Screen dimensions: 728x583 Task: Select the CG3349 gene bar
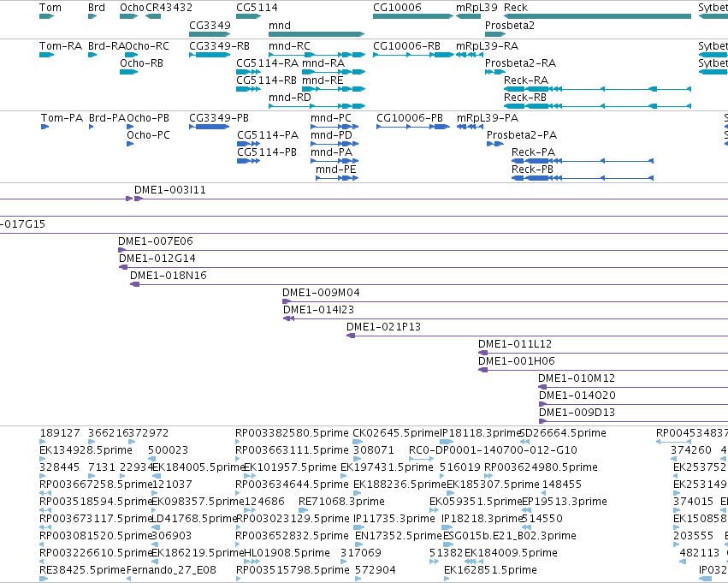[x=210, y=34]
